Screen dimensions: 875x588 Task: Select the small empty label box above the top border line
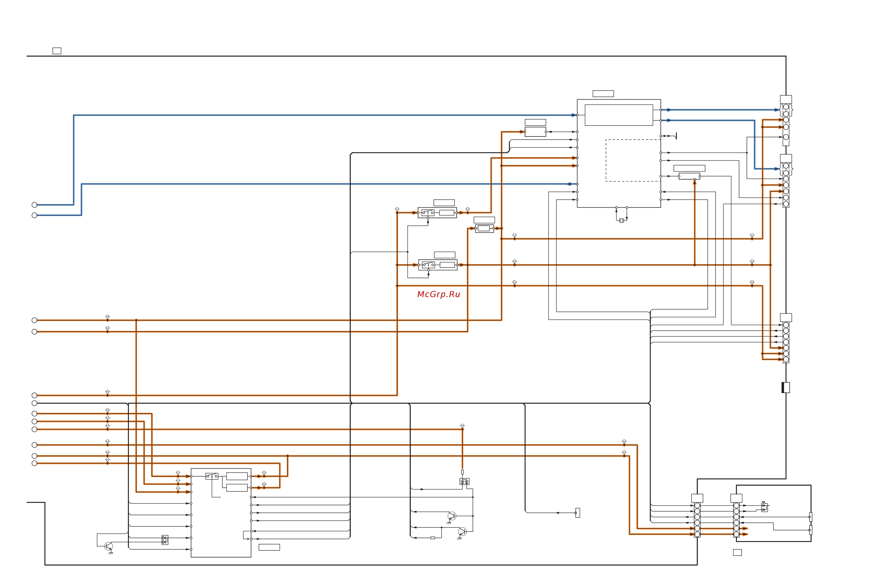coord(57,51)
